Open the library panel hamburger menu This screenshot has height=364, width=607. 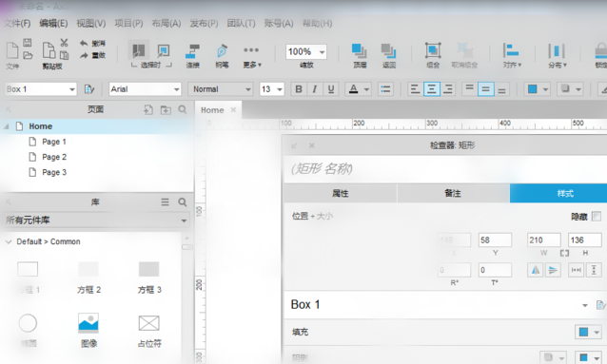[x=165, y=201]
